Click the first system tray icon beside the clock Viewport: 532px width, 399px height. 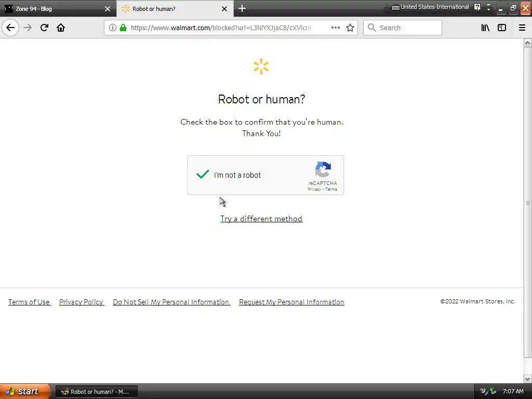point(484,391)
